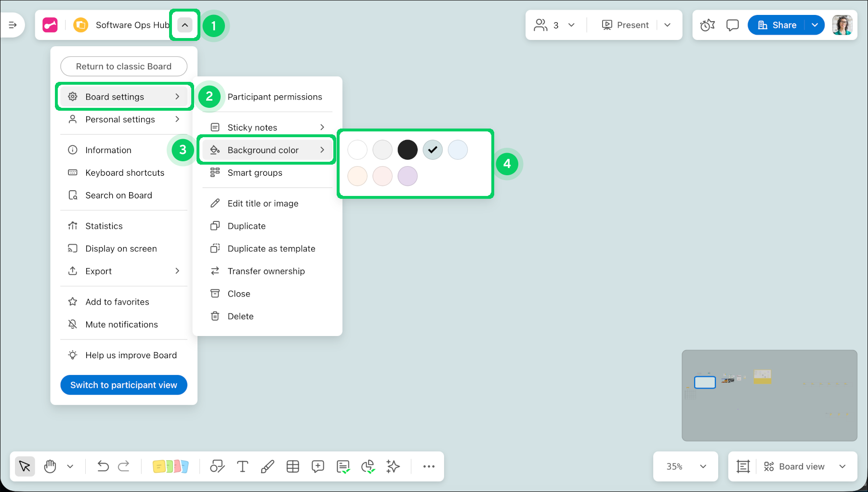Click Switch to participant view button
Screen dimensions: 868x492
(124, 385)
